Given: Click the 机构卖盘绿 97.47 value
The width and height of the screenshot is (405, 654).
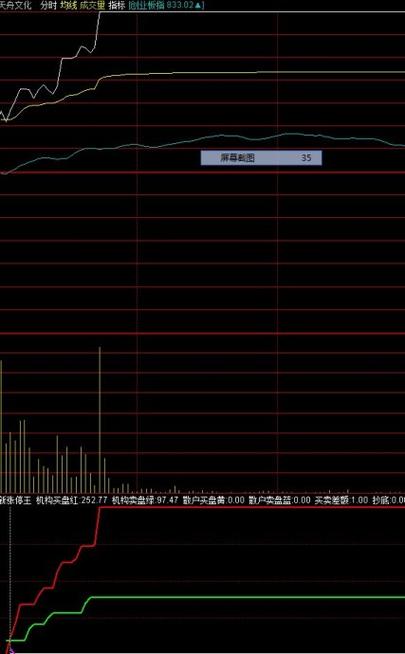Looking at the screenshot, I should pyautogui.click(x=145, y=500).
